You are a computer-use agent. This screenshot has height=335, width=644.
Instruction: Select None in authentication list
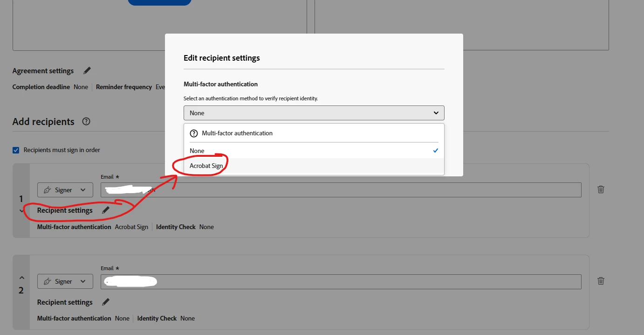[314, 151]
